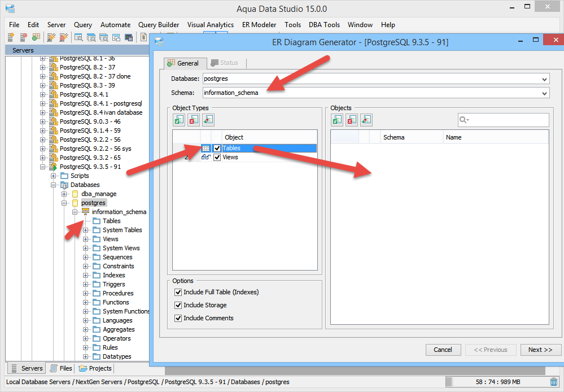The width and height of the screenshot is (564, 392).
Task: Open the Database dropdown
Action: (544, 79)
